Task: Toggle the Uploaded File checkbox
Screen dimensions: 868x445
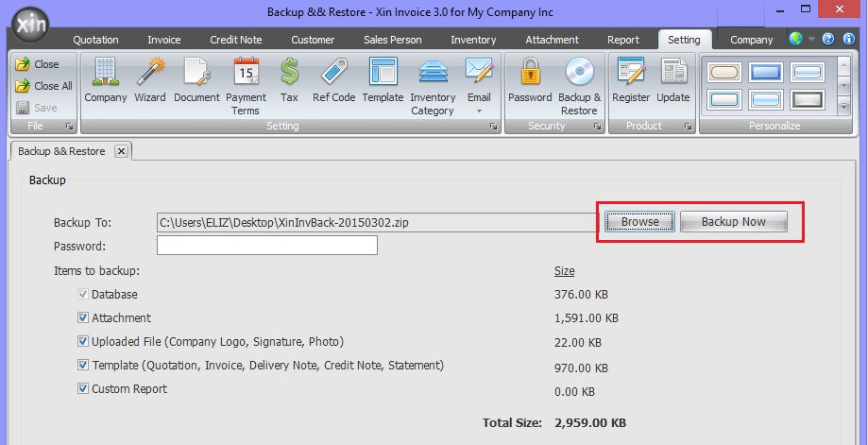Action: click(83, 341)
